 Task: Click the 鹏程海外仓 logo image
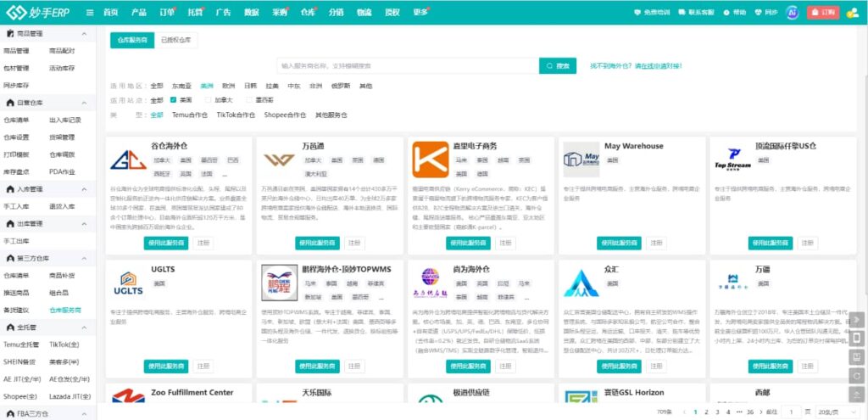tap(279, 283)
